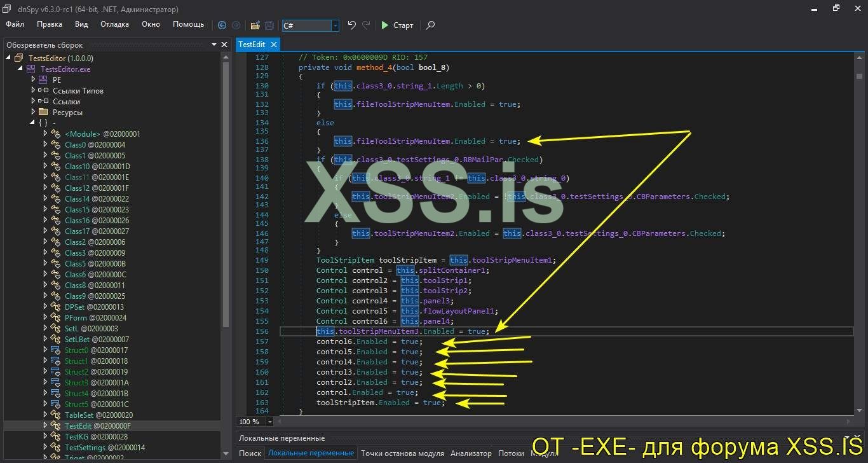Screen dimensions: 868x463
Task: Click the PForm class icon
Action: pyautogui.click(x=55, y=318)
